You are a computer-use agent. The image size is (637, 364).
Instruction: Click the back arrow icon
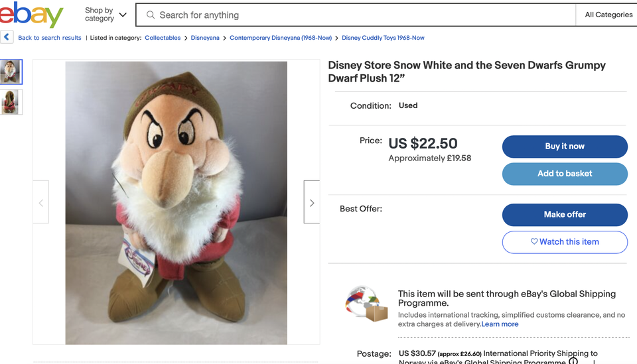point(7,38)
